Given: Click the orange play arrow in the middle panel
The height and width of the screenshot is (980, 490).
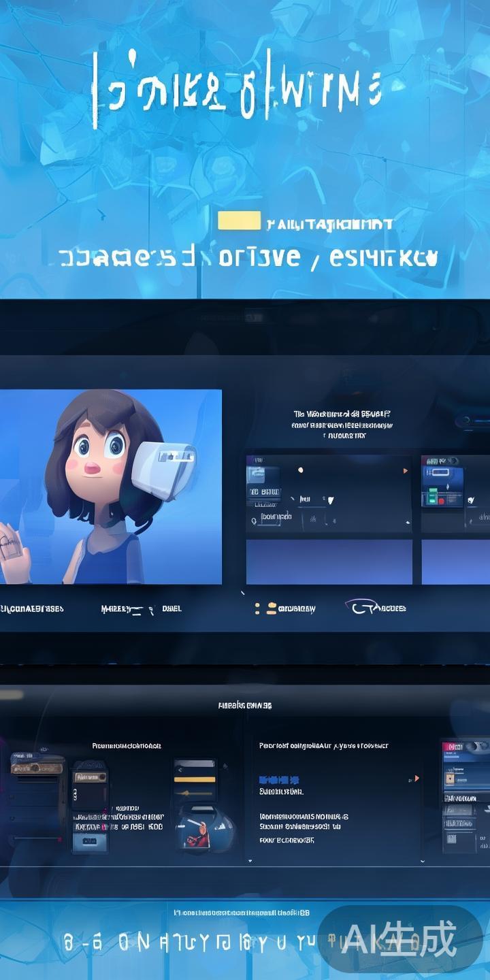Looking at the screenshot, I should [406, 470].
